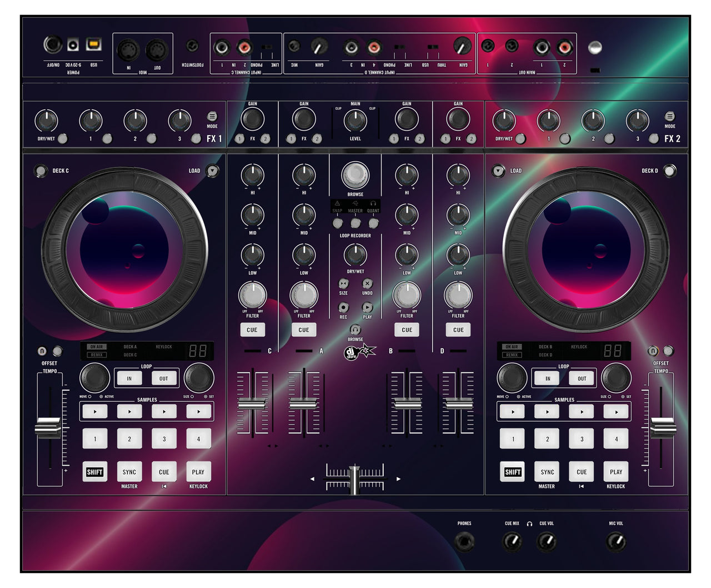Viewport: 711px width, 588px height.
Task: Click the CUE MIX knob
Action: coord(512,541)
